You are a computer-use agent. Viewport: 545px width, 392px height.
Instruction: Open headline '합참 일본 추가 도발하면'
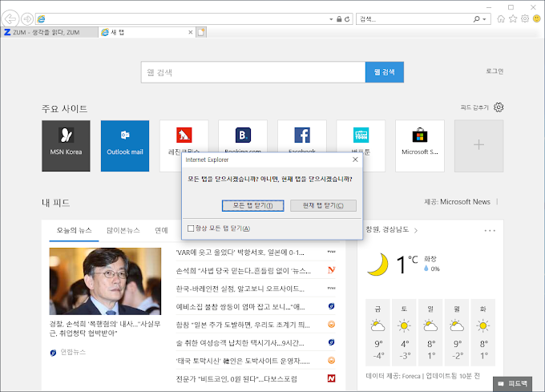point(243,325)
